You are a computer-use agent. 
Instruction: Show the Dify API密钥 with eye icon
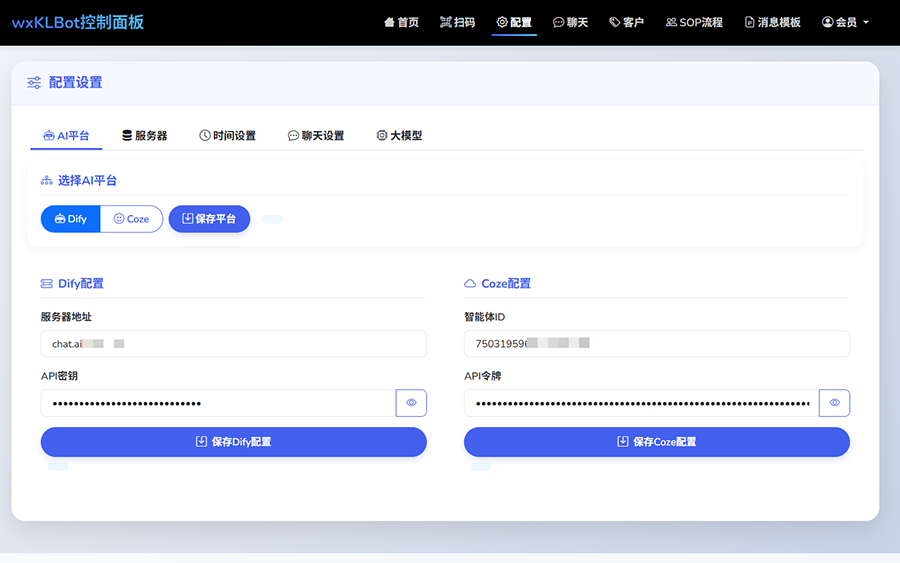pos(411,403)
